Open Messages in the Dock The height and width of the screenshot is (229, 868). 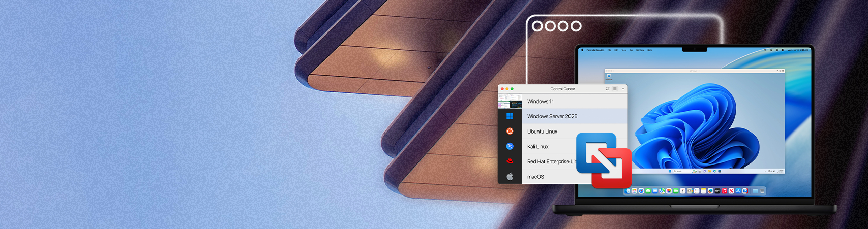click(648, 191)
